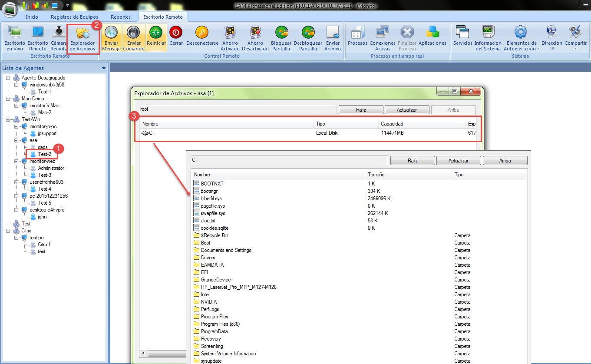The width and height of the screenshot is (591, 364).
Task: Select the Program Files folder entry
Action: [x=215, y=317]
